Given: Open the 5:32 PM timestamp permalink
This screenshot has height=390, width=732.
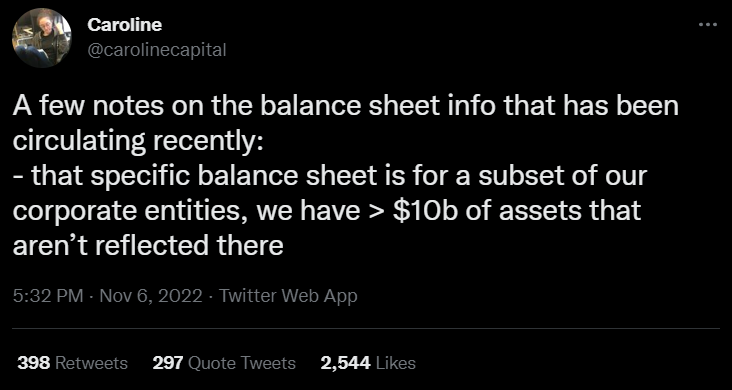Looking at the screenshot, I should point(48,296).
